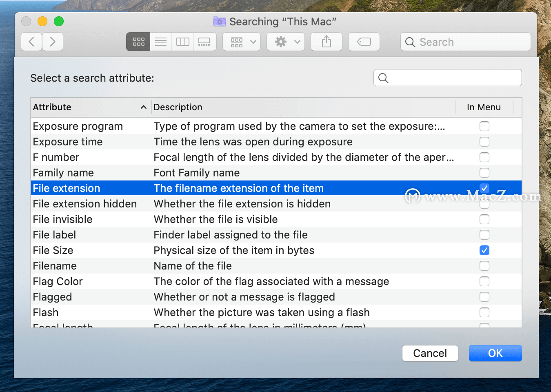Open the gear Action dropdown menu
The image size is (551, 392).
click(286, 42)
